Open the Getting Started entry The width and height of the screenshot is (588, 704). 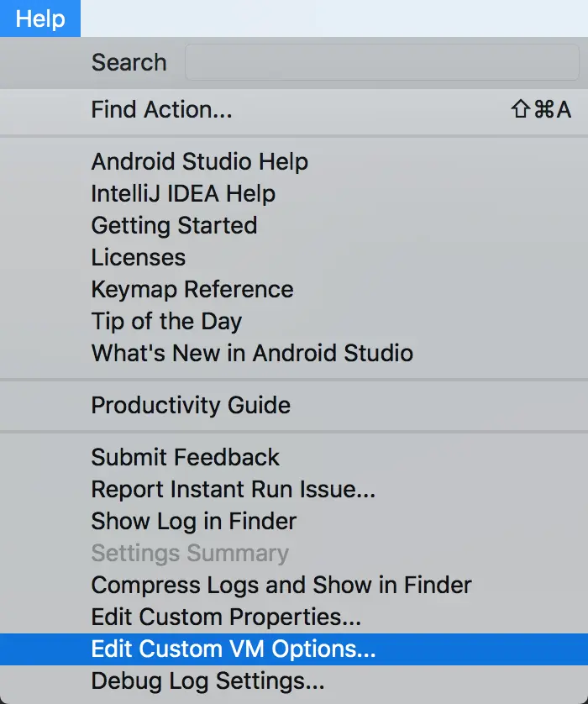(x=174, y=225)
